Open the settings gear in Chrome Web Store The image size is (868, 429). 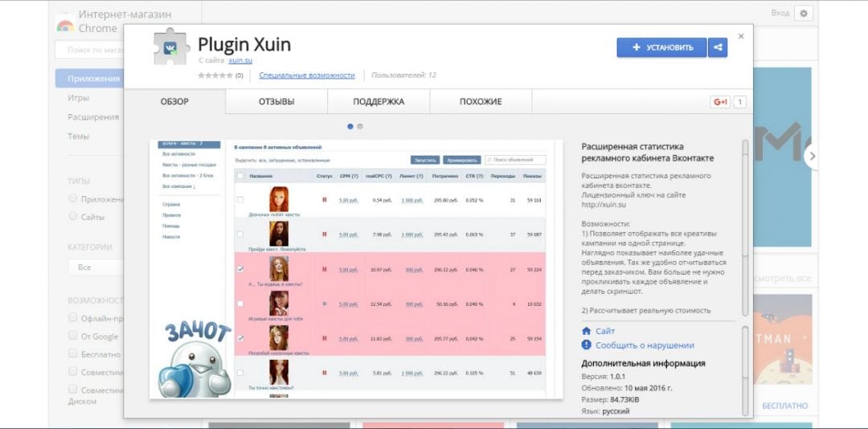coord(803,14)
